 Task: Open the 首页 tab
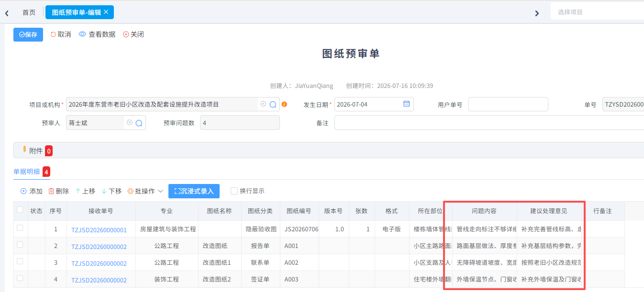(x=29, y=12)
